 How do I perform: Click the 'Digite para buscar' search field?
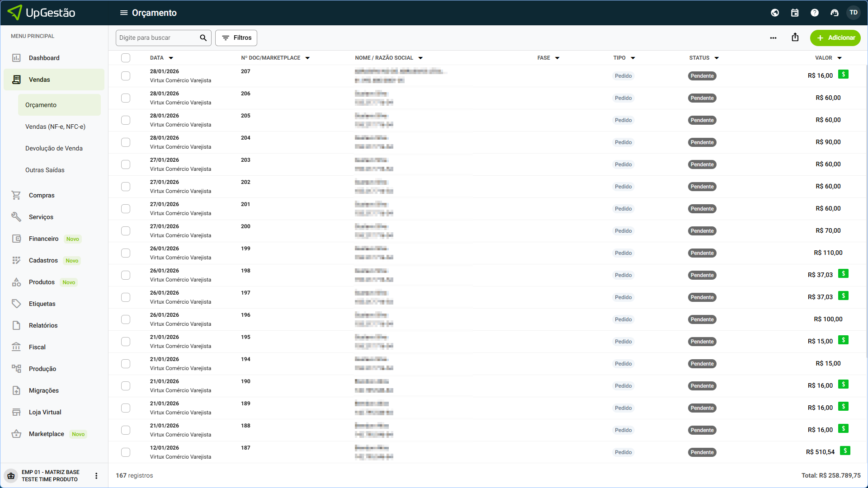pos(156,38)
